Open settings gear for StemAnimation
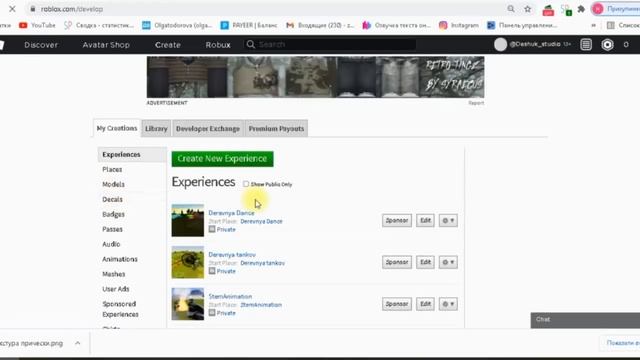The image size is (640, 360). pyautogui.click(x=448, y=304)
